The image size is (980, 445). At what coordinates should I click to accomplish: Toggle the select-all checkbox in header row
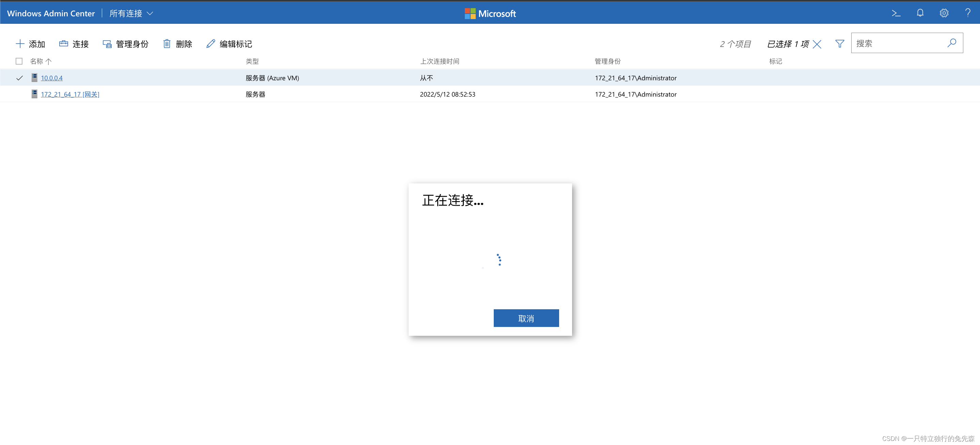(x=19, y=61)
